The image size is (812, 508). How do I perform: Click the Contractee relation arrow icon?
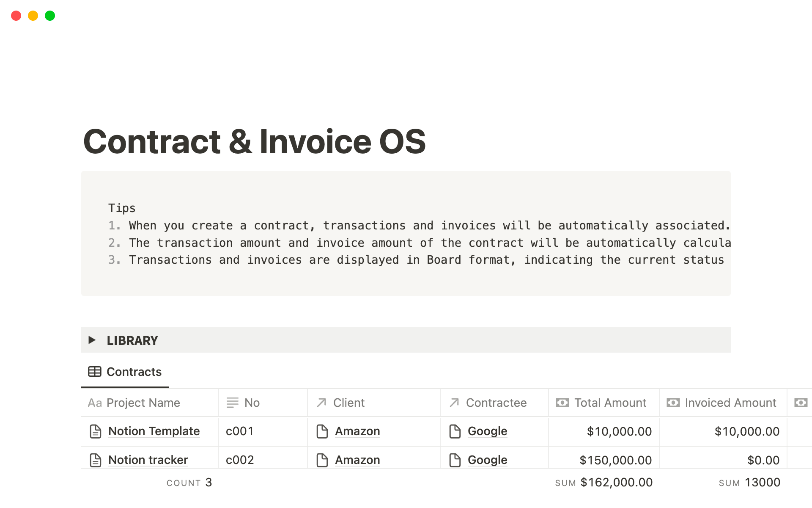(454, 403)
